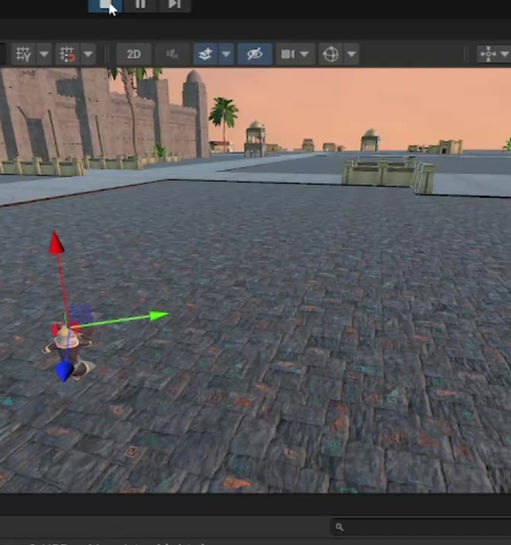Open the scene camera settings icon
The height and width of the screenshot is (545, 511).
[x=287, y=54]
